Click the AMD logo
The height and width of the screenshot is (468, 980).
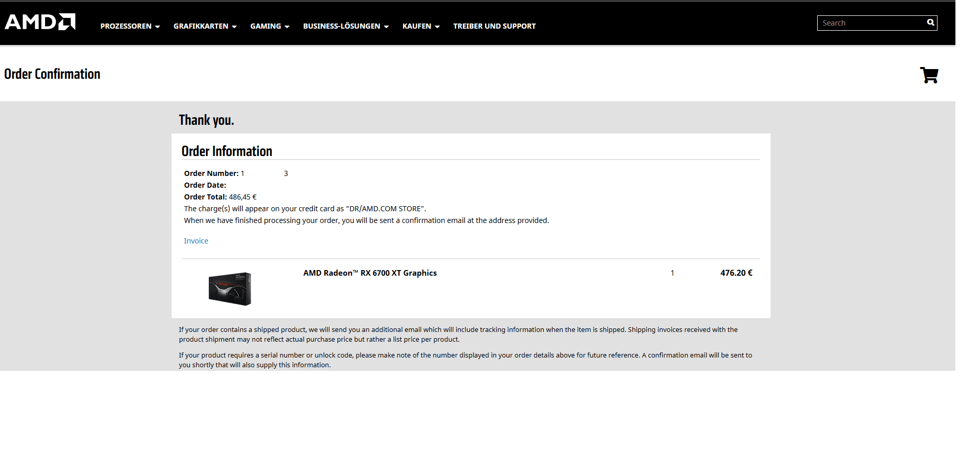click(x=40, y=22)
